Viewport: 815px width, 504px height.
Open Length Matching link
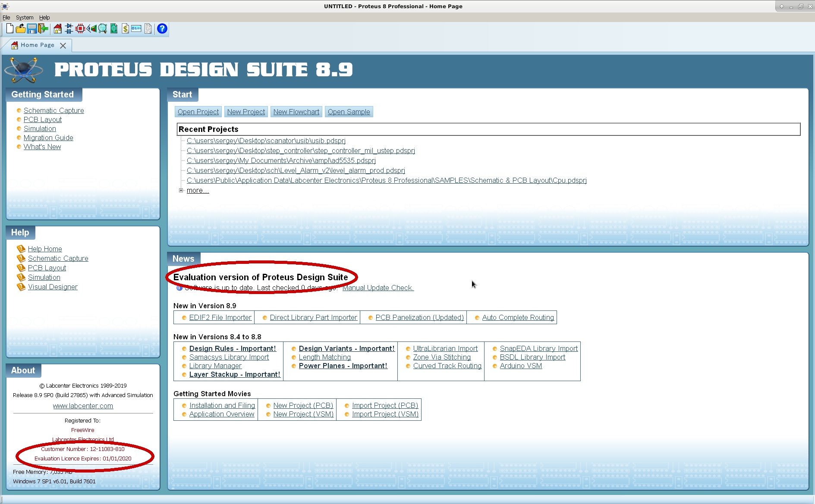click(x=325, y=357)
